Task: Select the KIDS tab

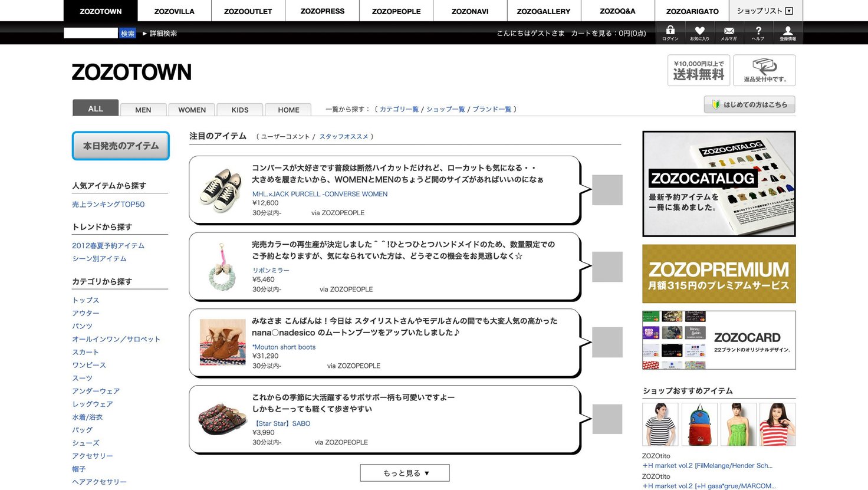Action: (x=239, y=110)
